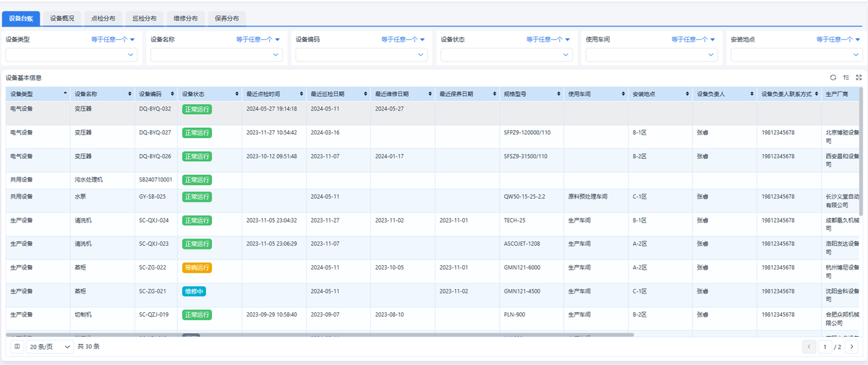Click the horizontal scrollbar under the table

point(320,335)
